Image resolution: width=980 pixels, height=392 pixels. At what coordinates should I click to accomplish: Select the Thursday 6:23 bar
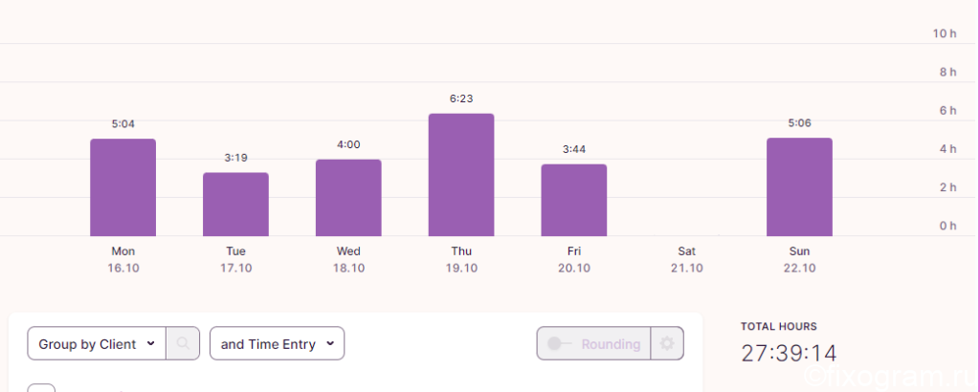tap(461, 175)
